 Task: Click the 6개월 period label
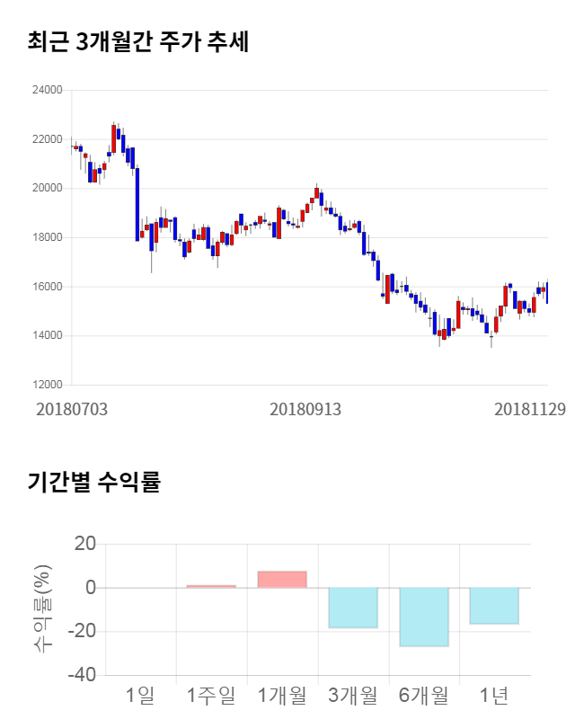pyautogui.click(x=424, y=695)
